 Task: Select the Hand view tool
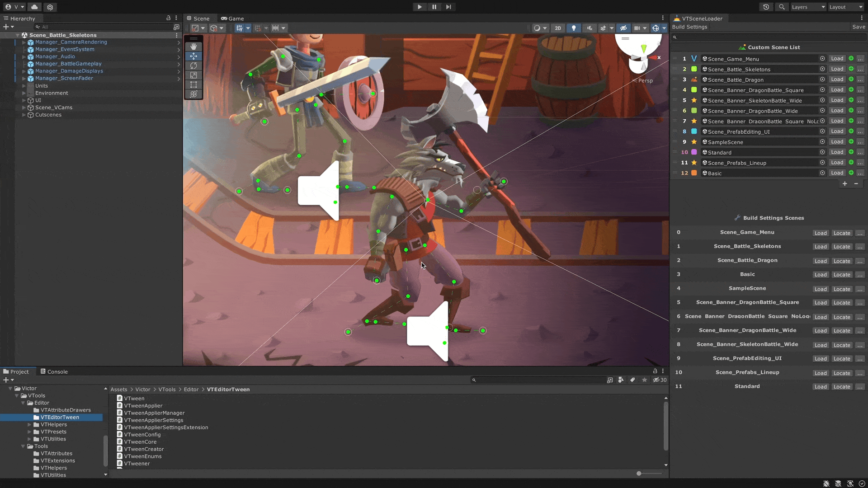coord(193,47)
